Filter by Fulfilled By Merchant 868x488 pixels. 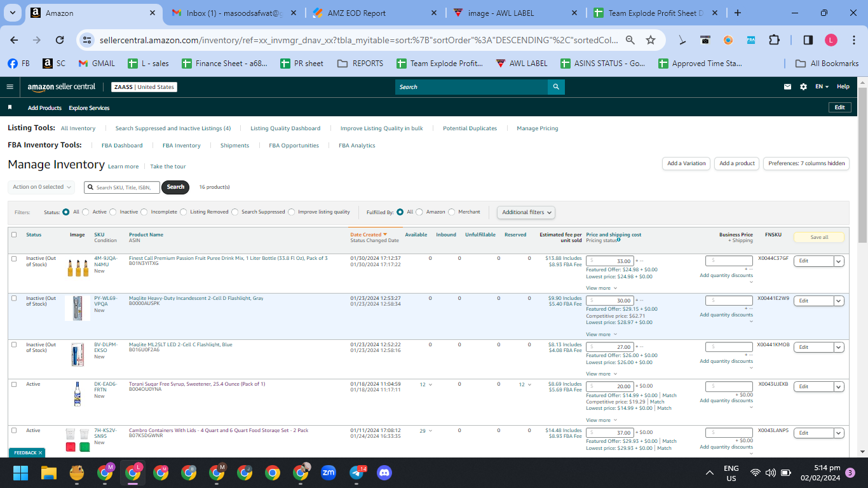(x=452, y=212)
